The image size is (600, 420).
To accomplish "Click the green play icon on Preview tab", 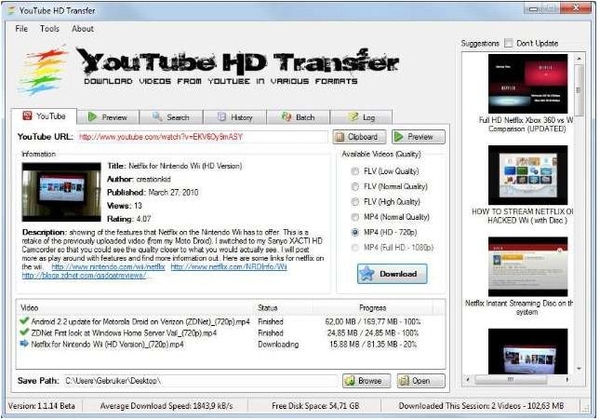I will [x=92, y=117].
